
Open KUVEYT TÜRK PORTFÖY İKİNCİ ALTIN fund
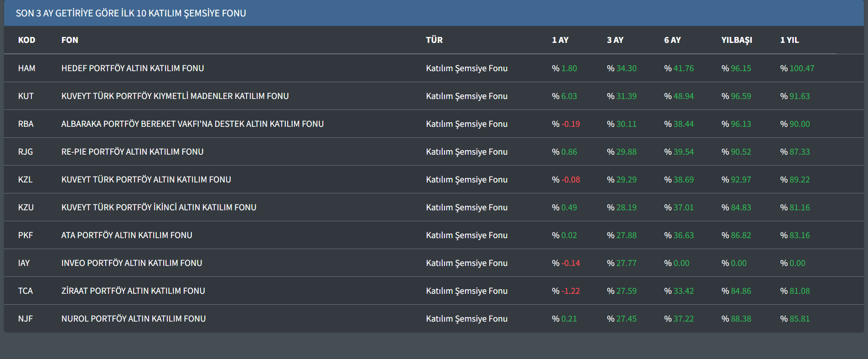159,208
